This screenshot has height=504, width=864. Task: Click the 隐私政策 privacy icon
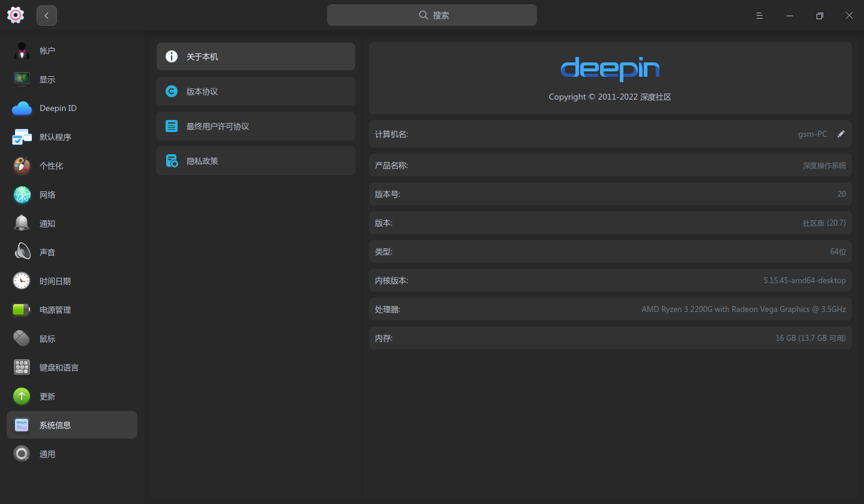pyautogui.click(x=172, y=161)
